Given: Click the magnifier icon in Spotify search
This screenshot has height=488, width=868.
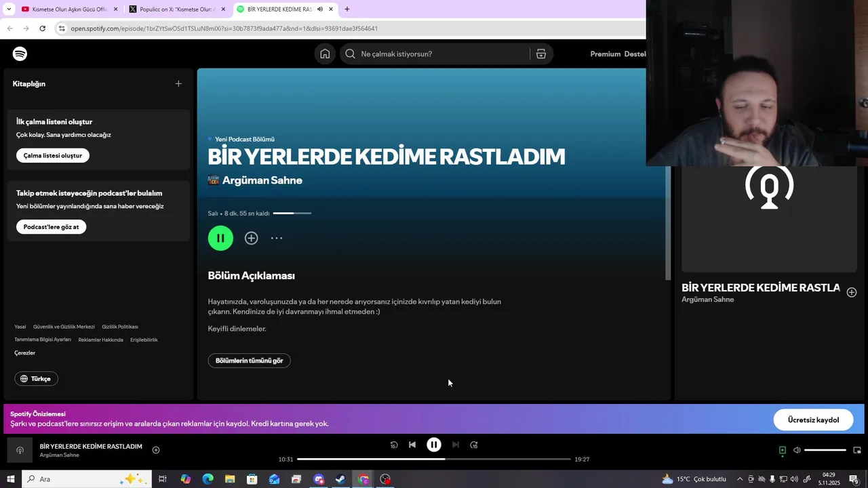Looking at the screenshot, I should click(x=350, y=54).
